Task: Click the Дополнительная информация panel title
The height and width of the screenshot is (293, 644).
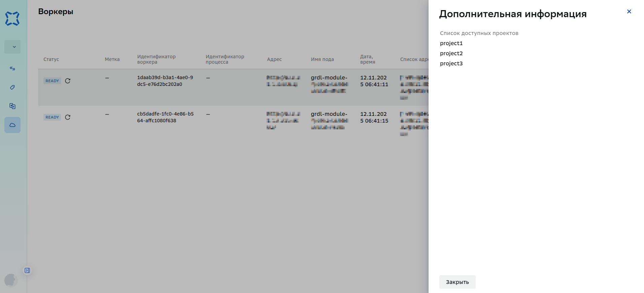Action: click(513, 14)
